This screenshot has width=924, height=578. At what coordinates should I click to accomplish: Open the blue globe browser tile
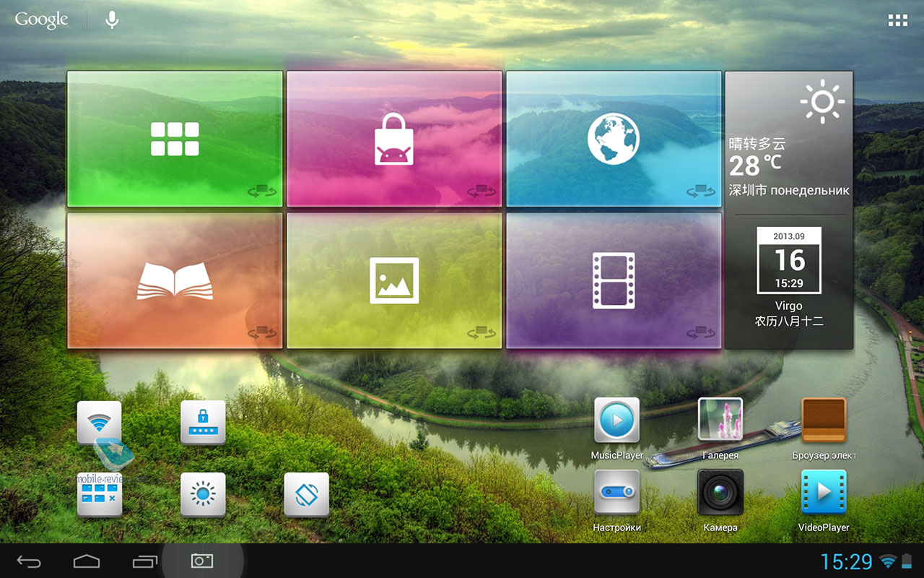pyautogui.click(x=613, y=138)
